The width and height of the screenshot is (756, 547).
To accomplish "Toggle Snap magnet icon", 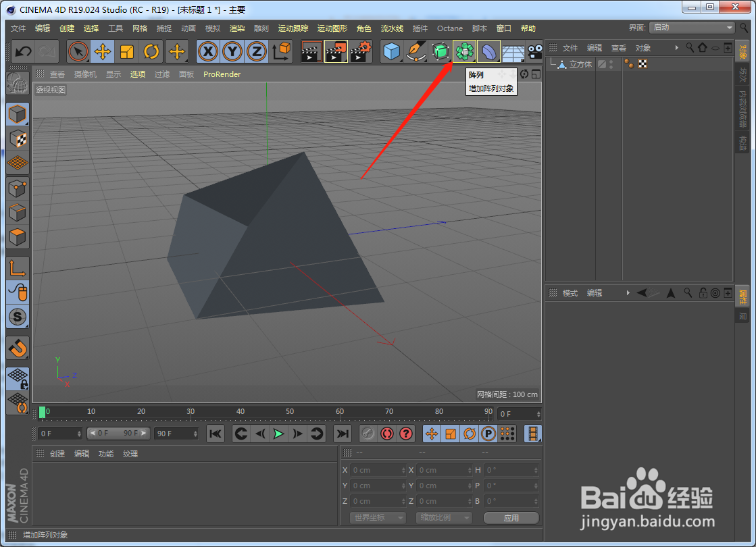I will (18, 348).
